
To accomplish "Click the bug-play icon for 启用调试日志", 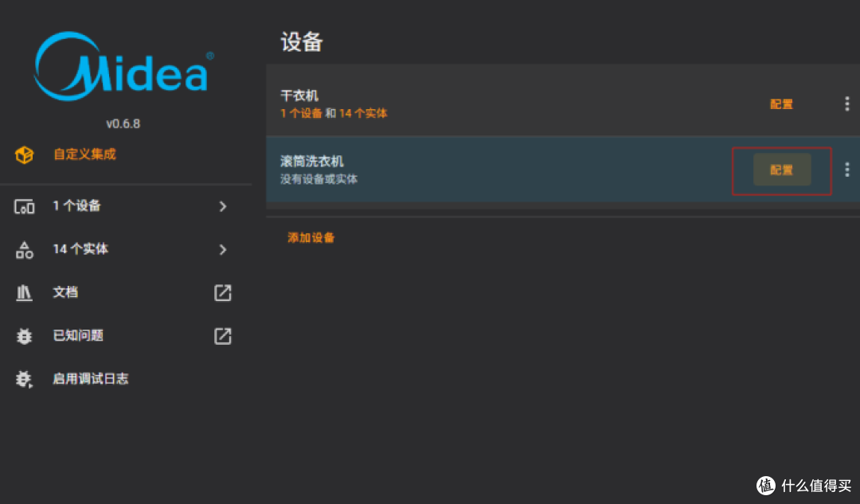I will click(x=24, y=379).
